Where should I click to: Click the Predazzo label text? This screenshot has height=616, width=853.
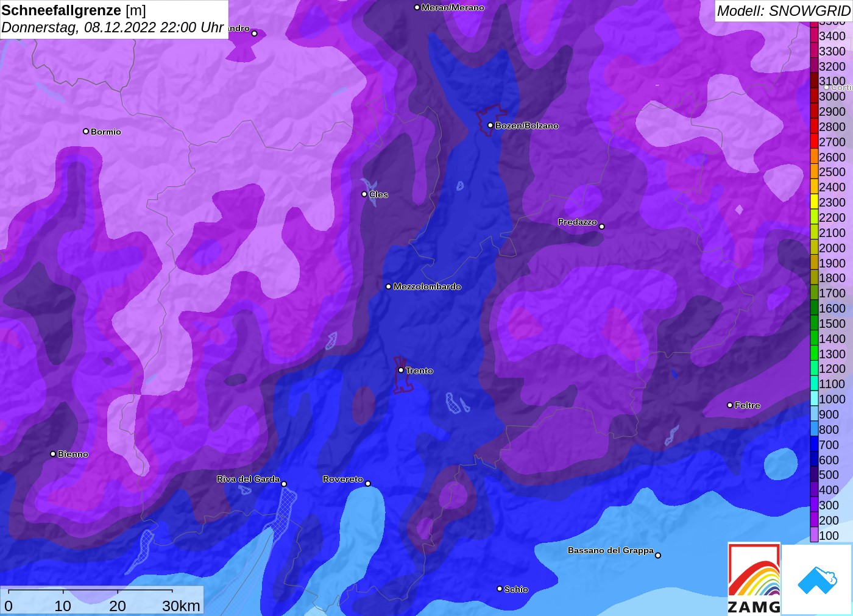tap(577, 222)
